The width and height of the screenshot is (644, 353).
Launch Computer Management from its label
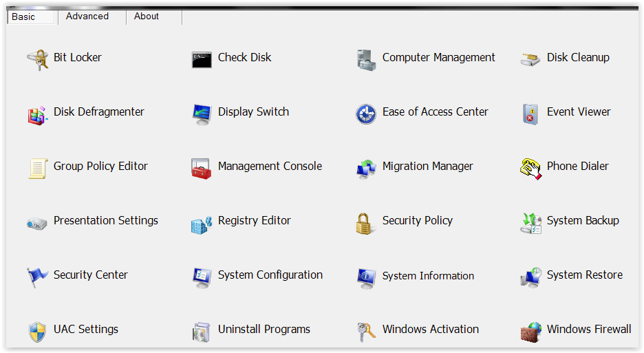point(438,58)
